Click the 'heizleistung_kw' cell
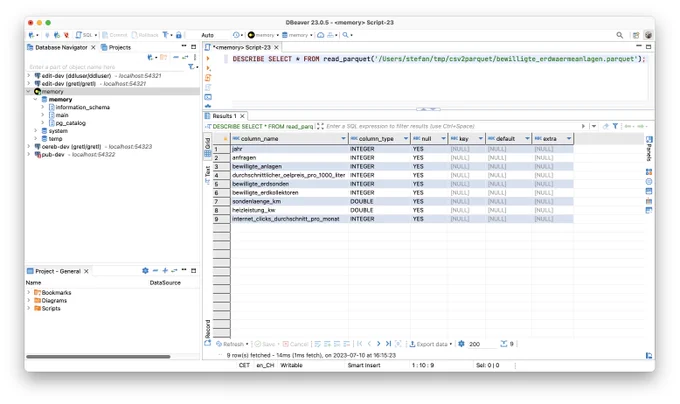 289,210
